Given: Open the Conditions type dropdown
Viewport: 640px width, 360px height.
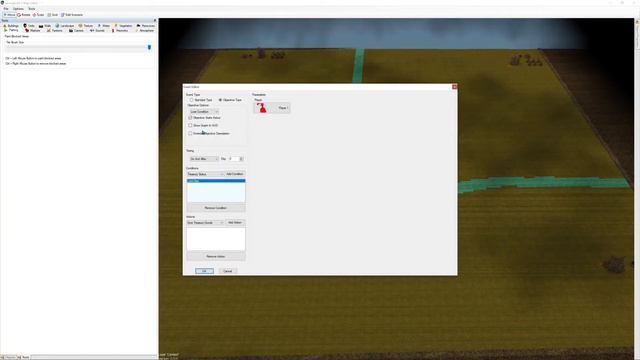Looking at the screenshot, I should click(205, 174).
